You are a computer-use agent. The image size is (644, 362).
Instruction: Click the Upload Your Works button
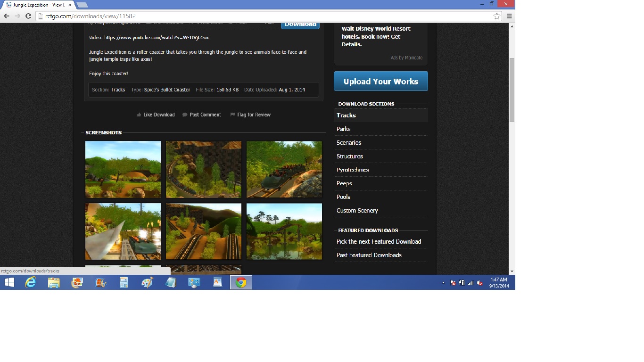pos(381,81)
